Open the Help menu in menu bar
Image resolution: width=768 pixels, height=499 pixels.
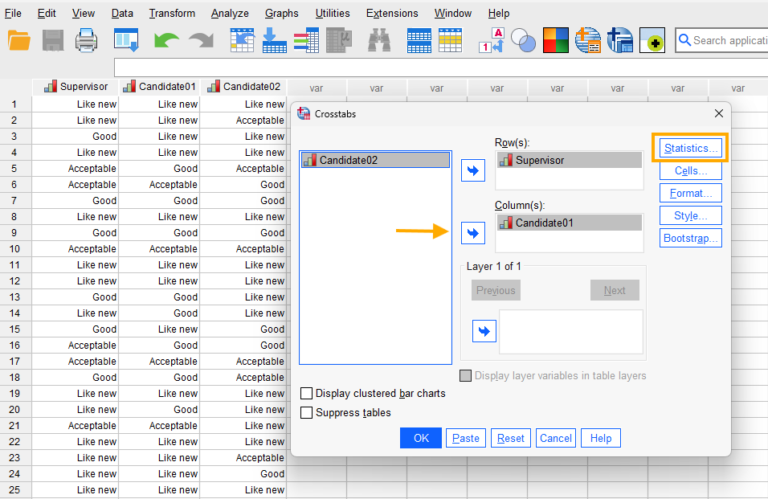[499, 13]
